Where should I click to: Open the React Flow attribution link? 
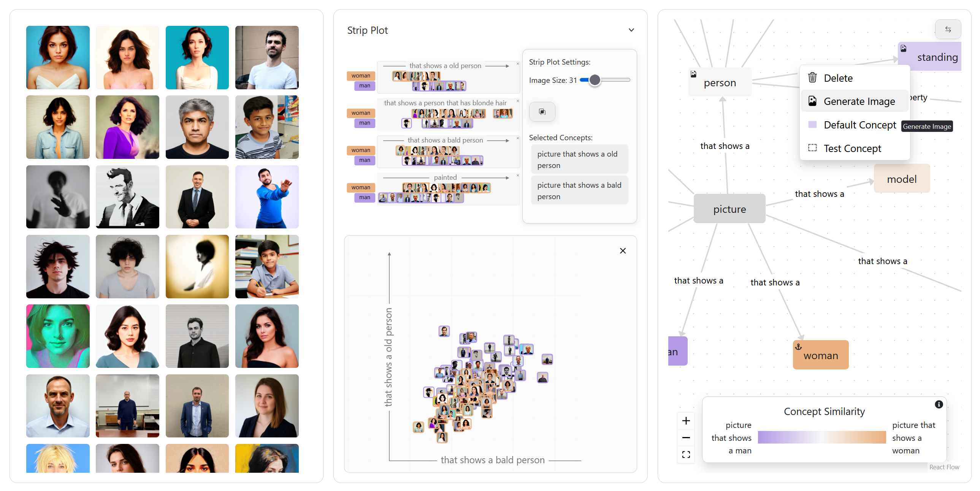tap(944, 467)
